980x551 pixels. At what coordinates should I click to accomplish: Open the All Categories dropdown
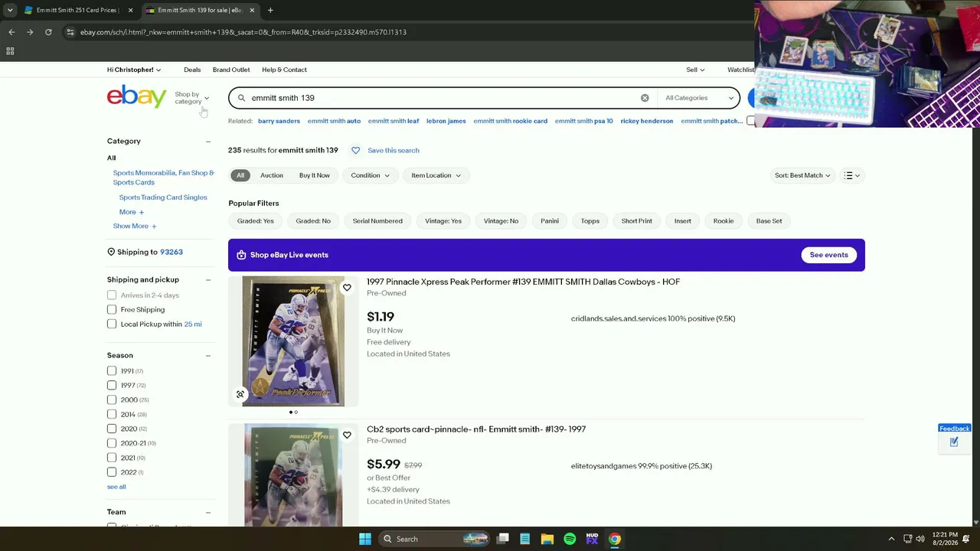699,98
